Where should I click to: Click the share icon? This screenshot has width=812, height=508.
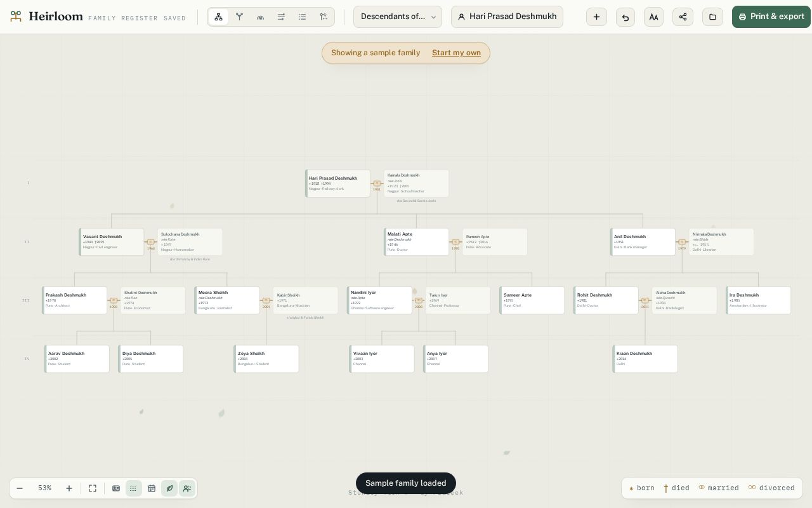(683, 17)
